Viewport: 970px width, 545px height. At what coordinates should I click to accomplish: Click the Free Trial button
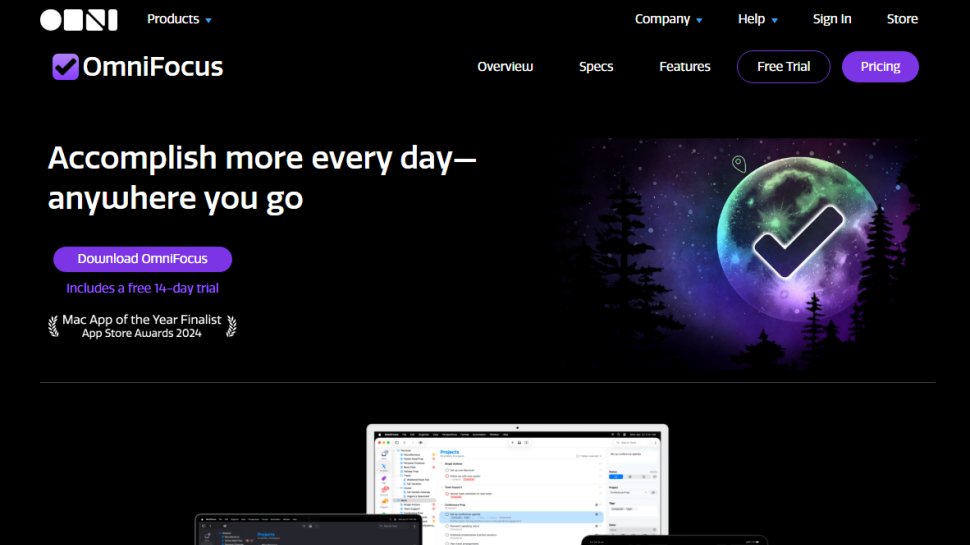[x=783, y=66]
